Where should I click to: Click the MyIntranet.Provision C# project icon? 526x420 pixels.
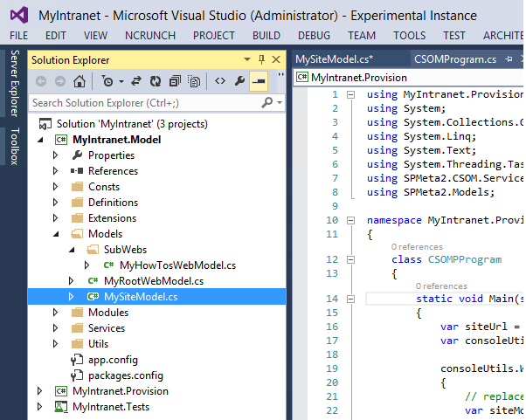coord(61,391)
